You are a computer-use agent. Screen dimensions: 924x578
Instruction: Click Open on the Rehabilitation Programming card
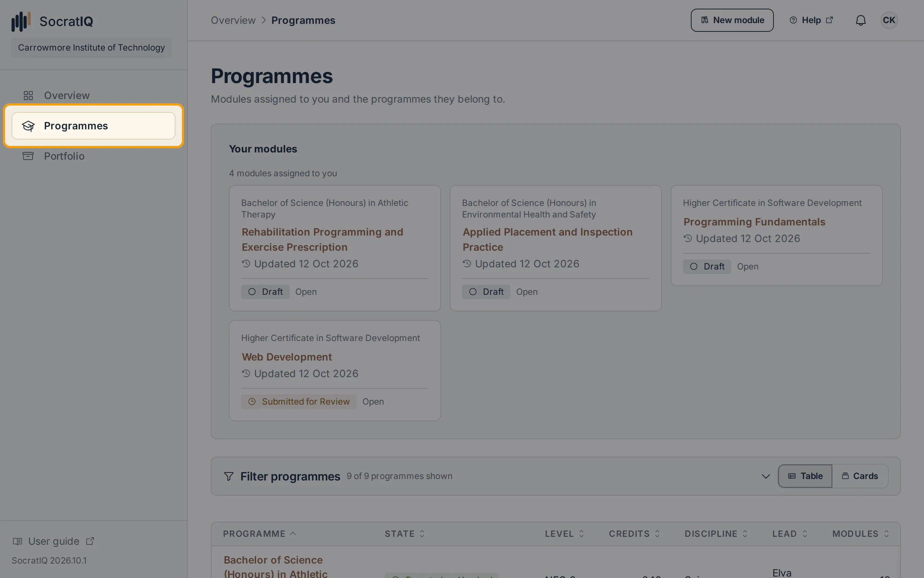coord(306,292)
